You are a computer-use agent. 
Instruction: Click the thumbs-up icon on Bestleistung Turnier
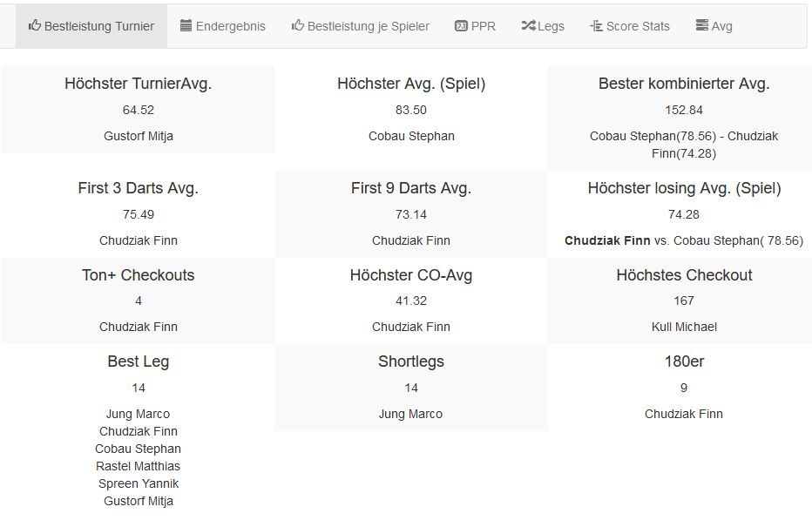pyautogui.click(x=35, y=26)
